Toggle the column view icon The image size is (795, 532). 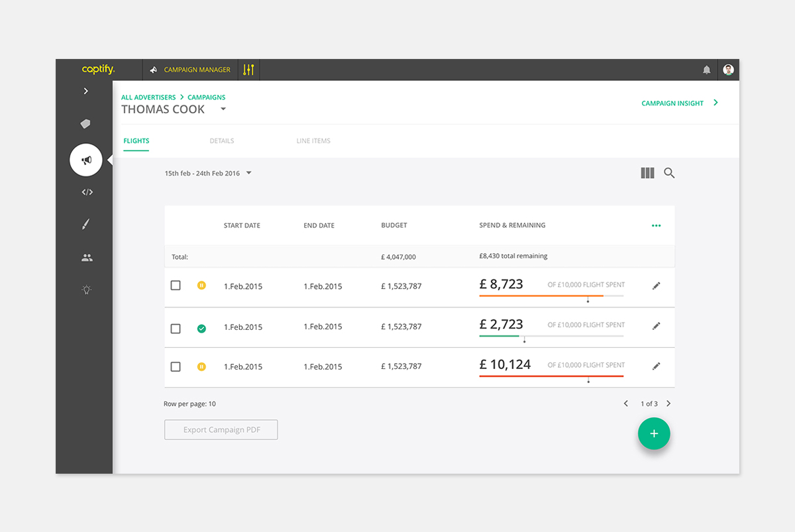(x=647, y=173)
